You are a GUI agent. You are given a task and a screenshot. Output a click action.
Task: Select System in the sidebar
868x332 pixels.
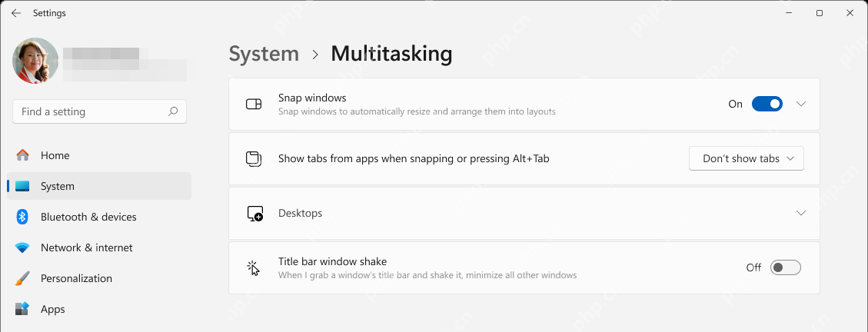(x=99, y=187)
